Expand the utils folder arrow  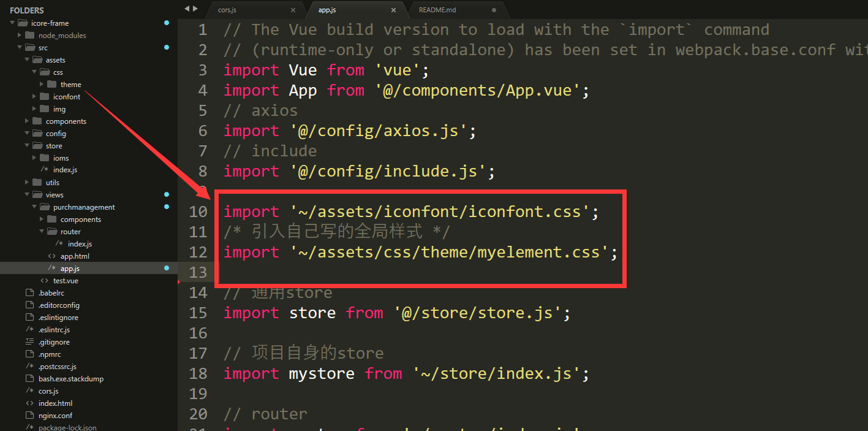point(27,183)
